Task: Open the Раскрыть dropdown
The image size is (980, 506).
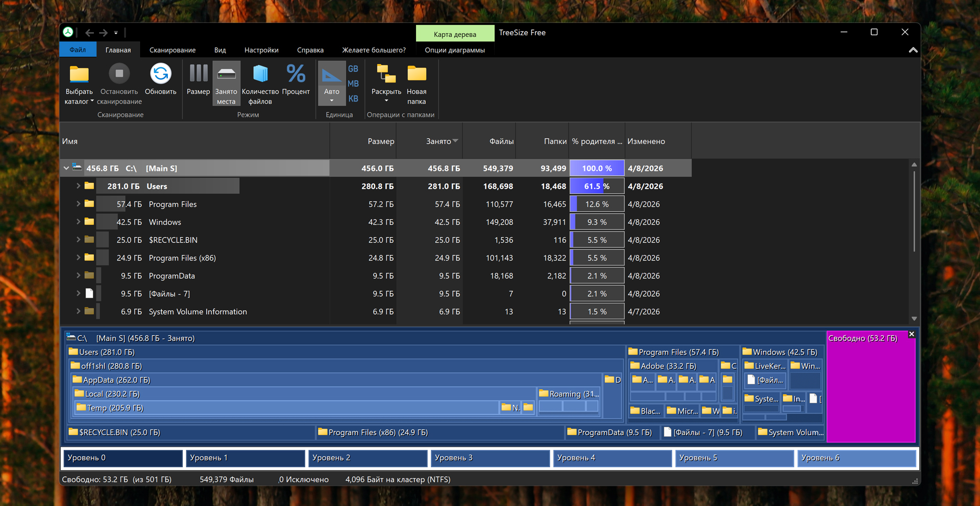Action: tap(386, 100)
